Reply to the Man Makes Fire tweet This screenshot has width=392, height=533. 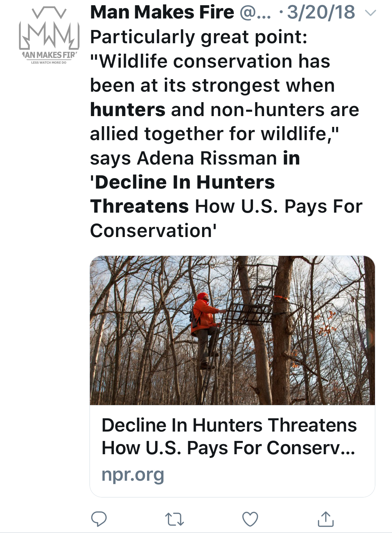click(x=99, y=519)
